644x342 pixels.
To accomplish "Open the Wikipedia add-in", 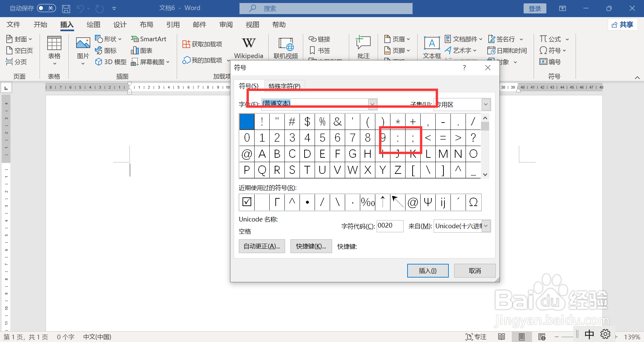I will pyautogui.click(x=248, y=47).
